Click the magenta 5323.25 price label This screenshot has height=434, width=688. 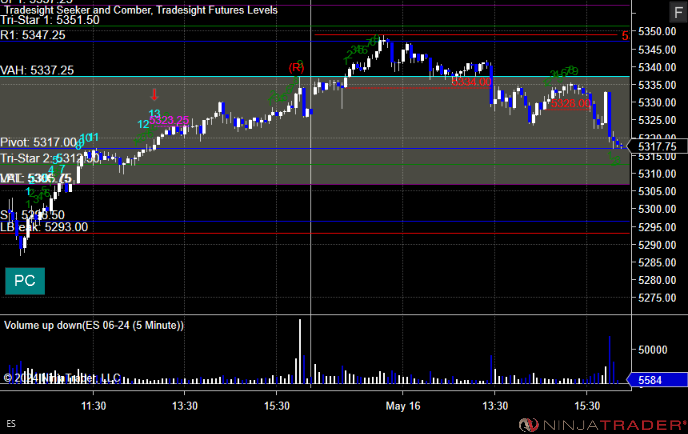click(169, 120)
